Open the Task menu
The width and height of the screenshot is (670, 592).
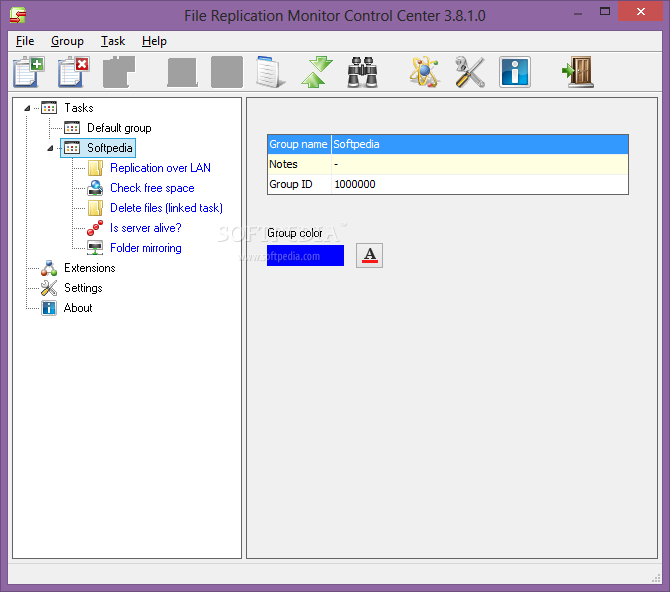tap(113, 41)
